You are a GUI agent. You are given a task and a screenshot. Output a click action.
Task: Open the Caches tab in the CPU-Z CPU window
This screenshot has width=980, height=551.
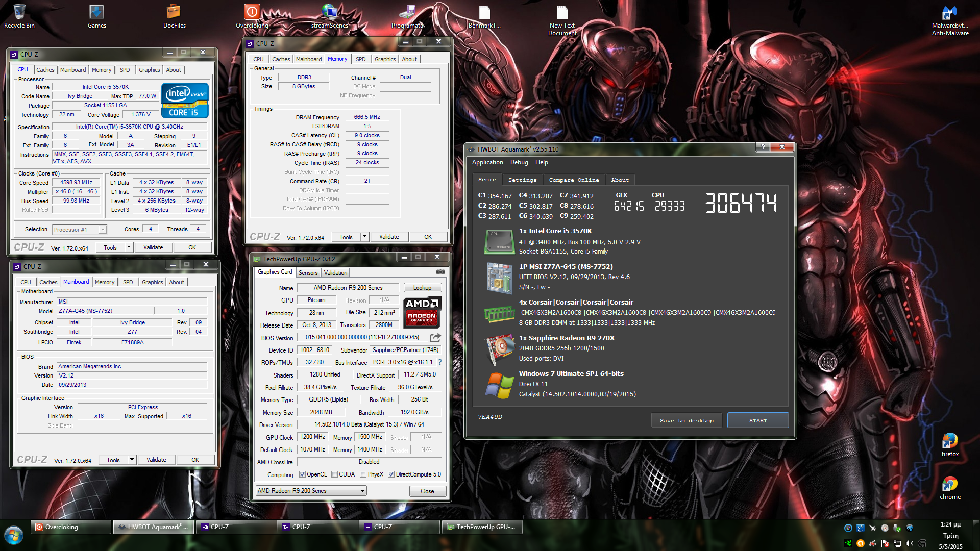[45, 70]
